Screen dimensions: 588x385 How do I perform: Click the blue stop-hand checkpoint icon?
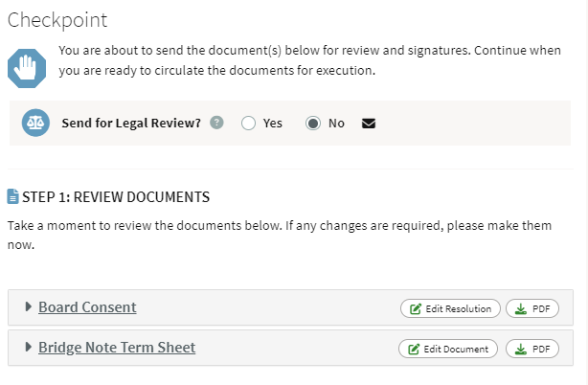[x=27, y=69]
